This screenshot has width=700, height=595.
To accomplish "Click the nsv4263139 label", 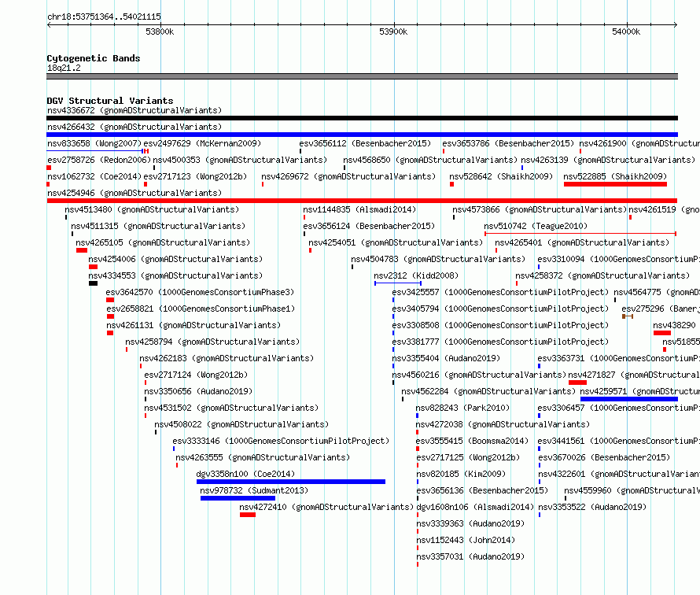I will pyautogui.click(x=608, y=160).
